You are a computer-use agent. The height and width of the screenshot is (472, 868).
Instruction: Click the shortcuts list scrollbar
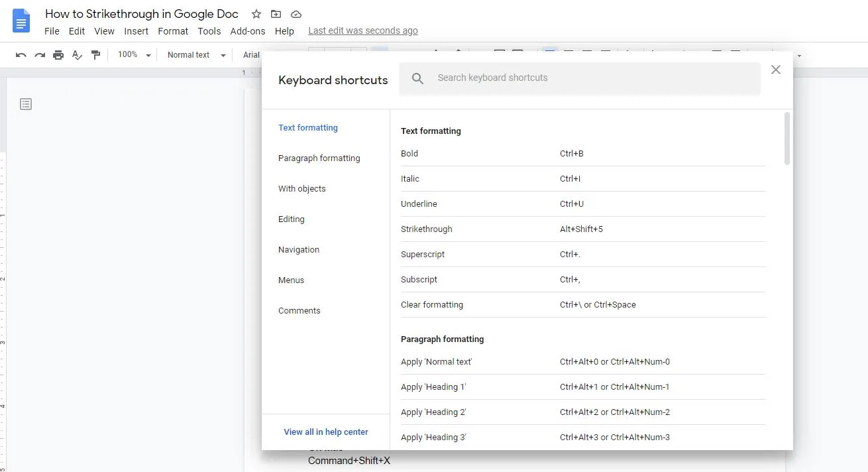point(787,138)
